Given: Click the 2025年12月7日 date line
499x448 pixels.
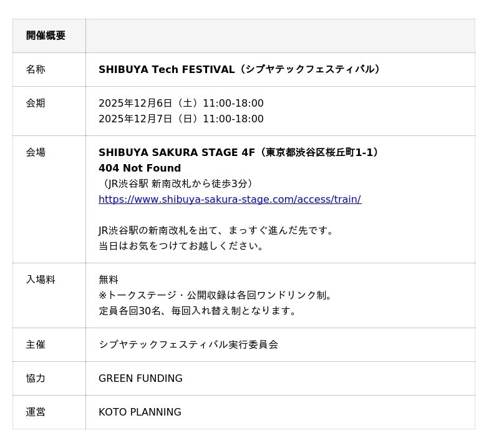Looking at the screenshot, I should (x=181, y=119).
